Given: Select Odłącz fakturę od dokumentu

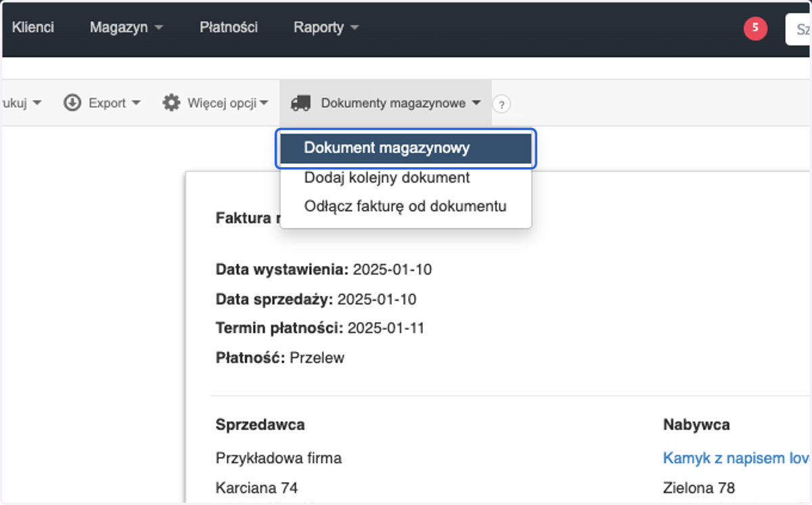Looking at the screenshot, I should point(406,206).
